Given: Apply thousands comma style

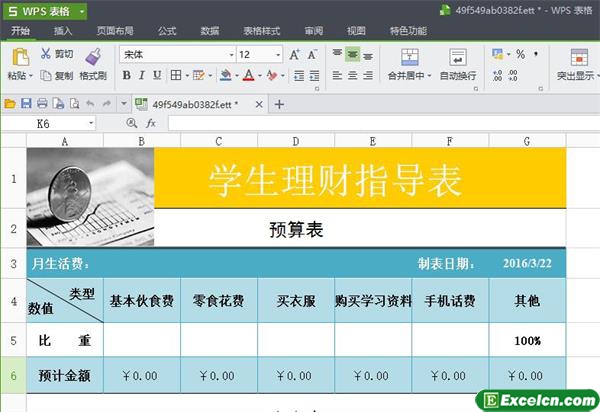Looking at the screenshot, I should 536,54.
